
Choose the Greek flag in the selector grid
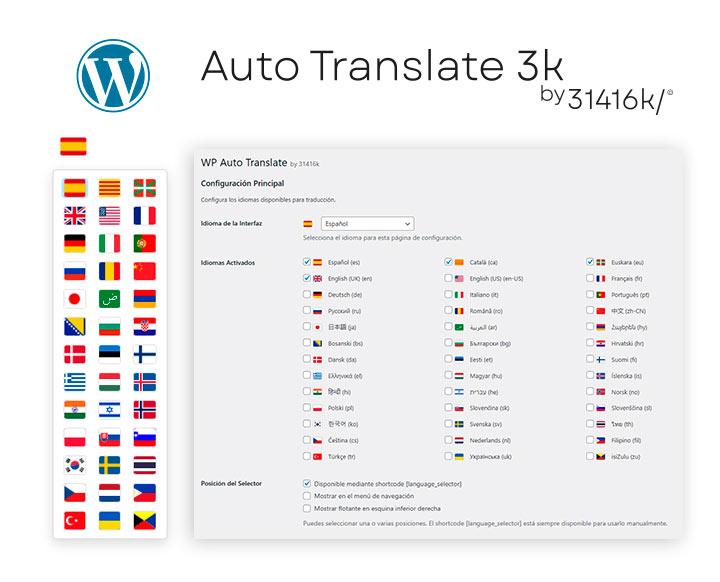pos(75,381)
